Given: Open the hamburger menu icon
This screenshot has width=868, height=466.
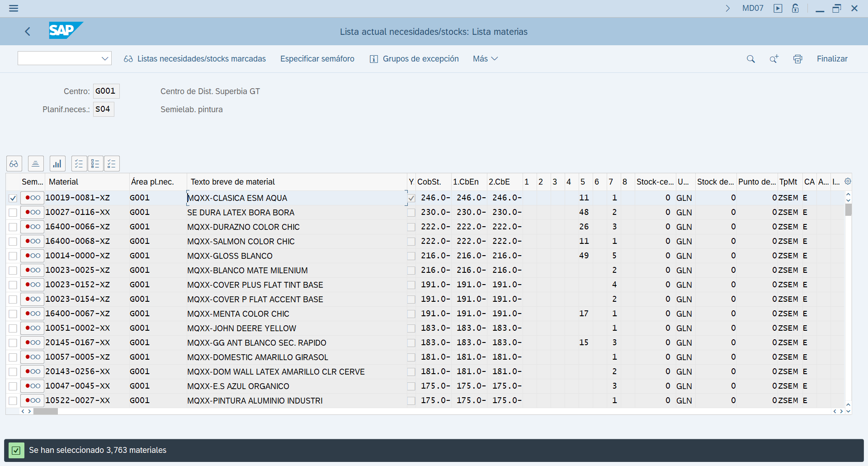Looking at the screenshot, I should [14, 9].
